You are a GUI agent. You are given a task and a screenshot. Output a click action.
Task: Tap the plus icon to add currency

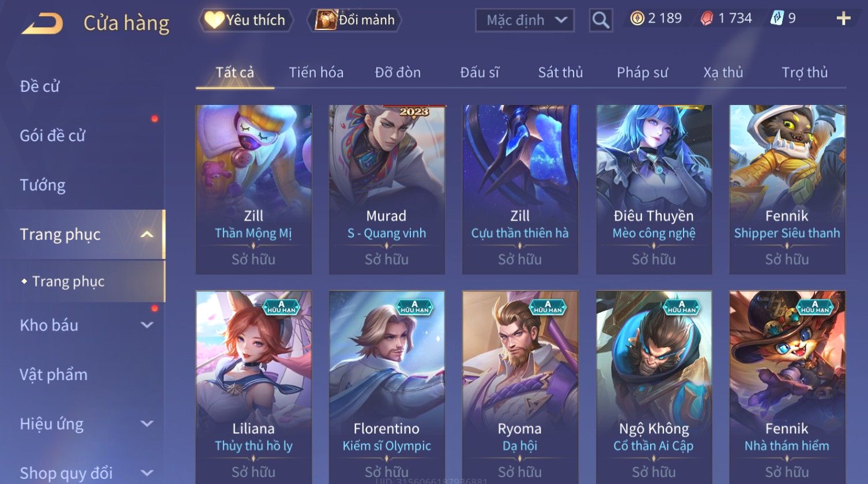click(843, 19)
